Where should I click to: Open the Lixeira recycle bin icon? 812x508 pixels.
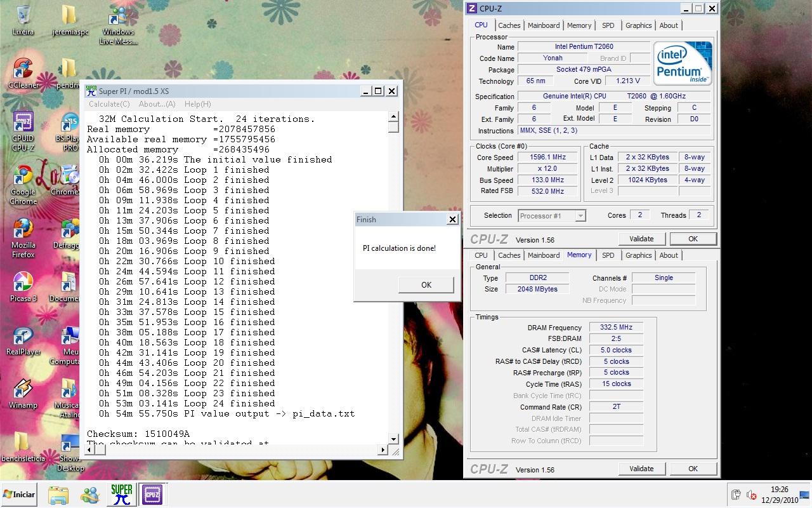(x=23, y=19)
